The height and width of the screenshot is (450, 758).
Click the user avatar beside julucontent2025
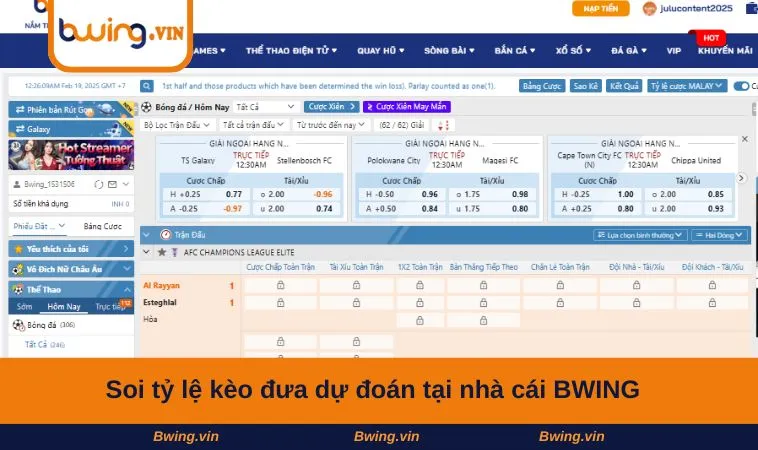tap(649, 8)
